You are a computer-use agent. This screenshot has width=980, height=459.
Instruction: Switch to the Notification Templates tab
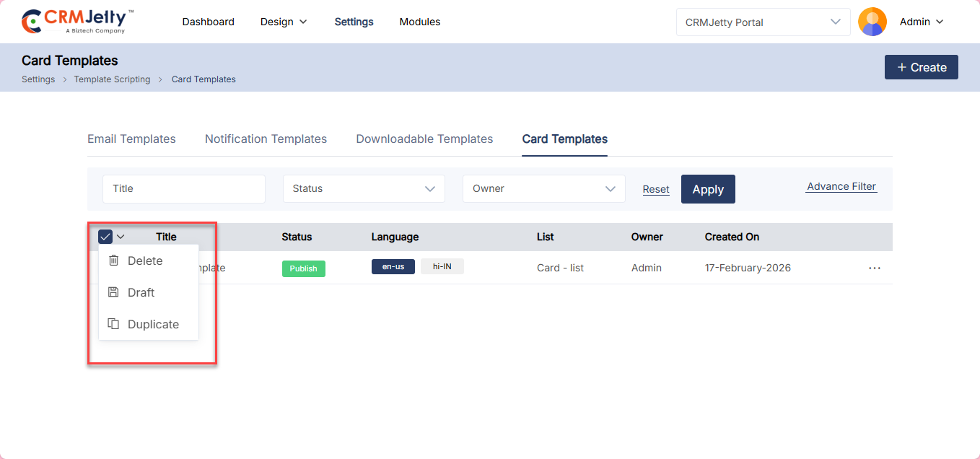point(266,139)
